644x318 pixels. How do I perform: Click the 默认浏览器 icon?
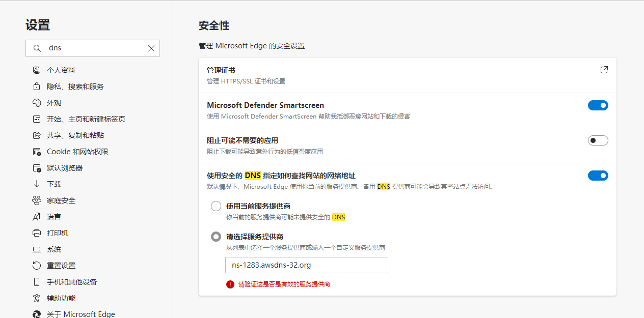[x=37, y=168]
